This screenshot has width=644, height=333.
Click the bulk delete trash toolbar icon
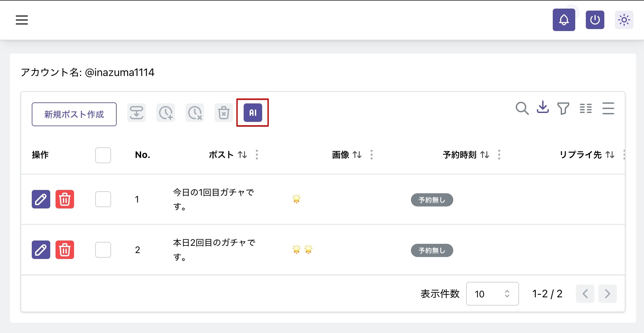(x=224, y=113)
